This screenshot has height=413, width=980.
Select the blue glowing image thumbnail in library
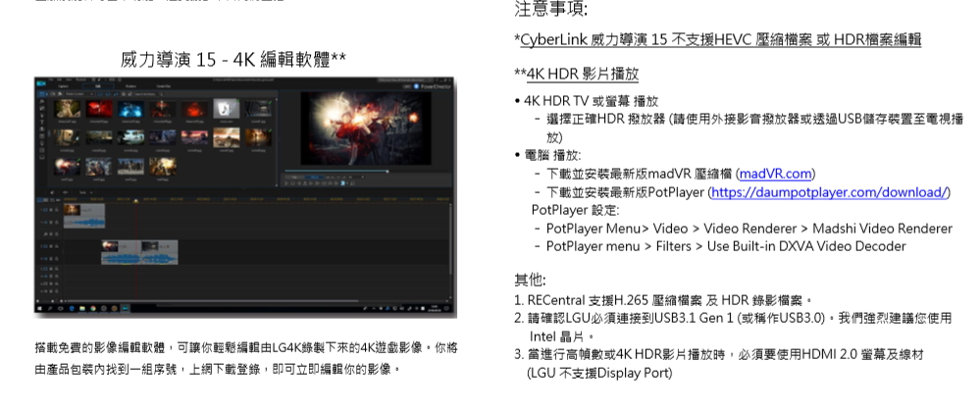[x=130, y=109]
